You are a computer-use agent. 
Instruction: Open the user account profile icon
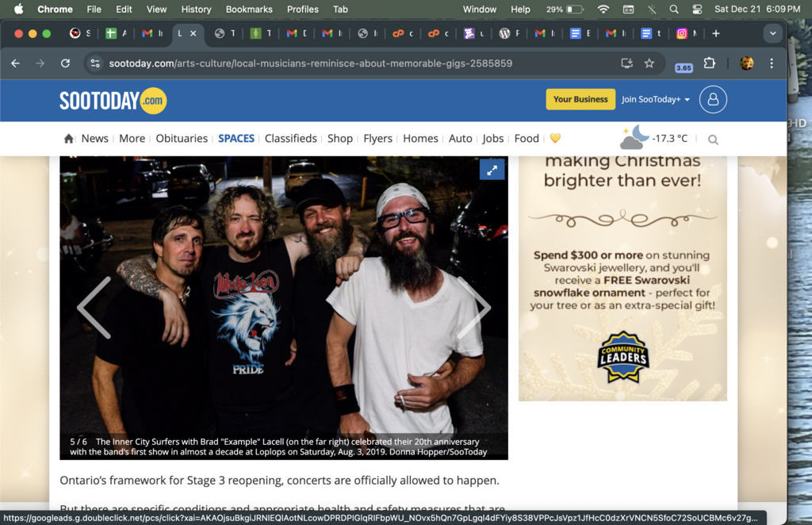click(713, 99)
